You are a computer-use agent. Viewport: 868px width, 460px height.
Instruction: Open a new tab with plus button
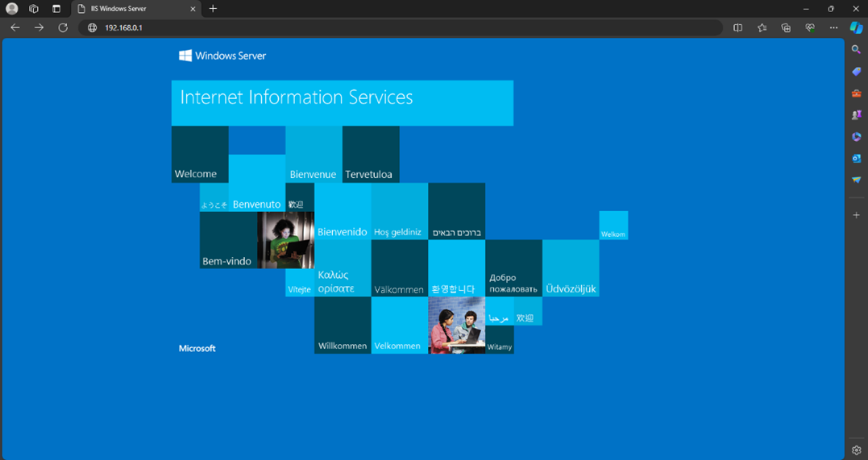click(x=213, y=8)
